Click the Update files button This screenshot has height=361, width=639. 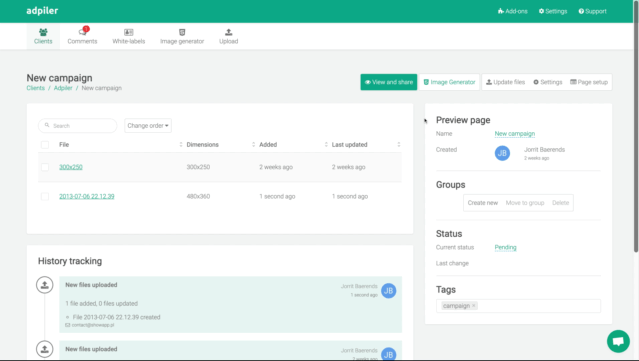[505, 82]
